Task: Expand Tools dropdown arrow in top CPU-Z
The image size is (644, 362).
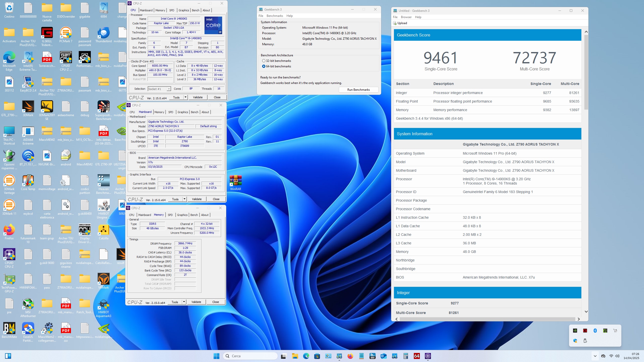Action: 185,97
